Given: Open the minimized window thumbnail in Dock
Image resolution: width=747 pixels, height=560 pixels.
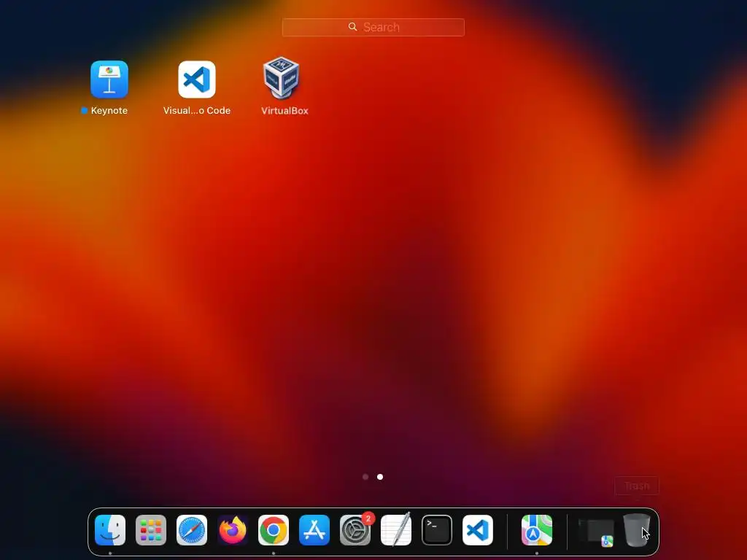Looking at the screenshot, I should [x=596, y=532].
